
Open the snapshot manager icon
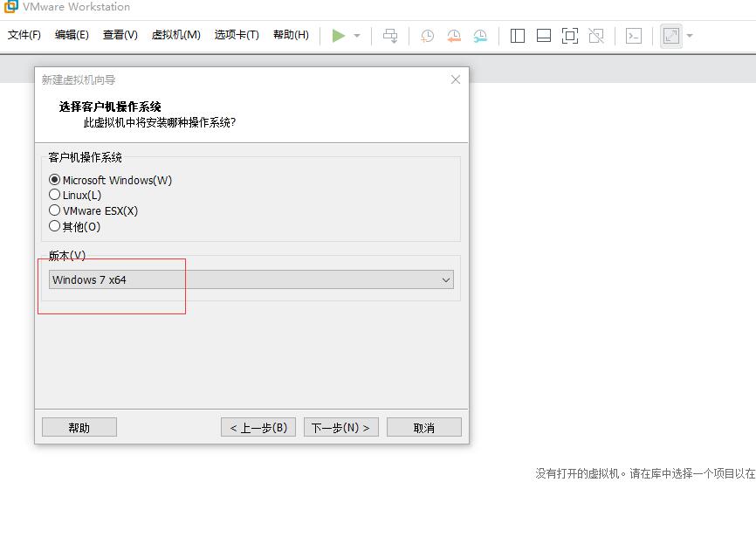[480, 36]
